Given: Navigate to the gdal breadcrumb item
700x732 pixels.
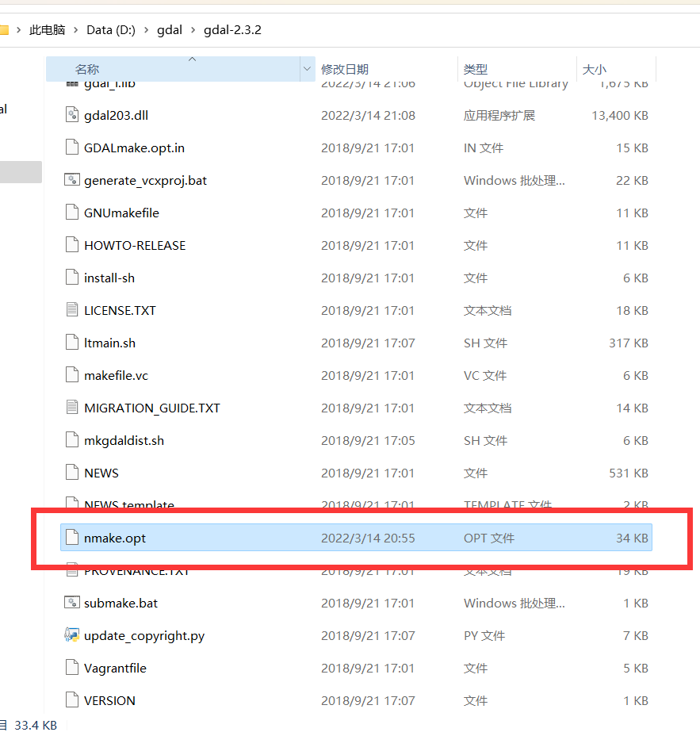Looking at the screenshot, I should tap(170, 29).
